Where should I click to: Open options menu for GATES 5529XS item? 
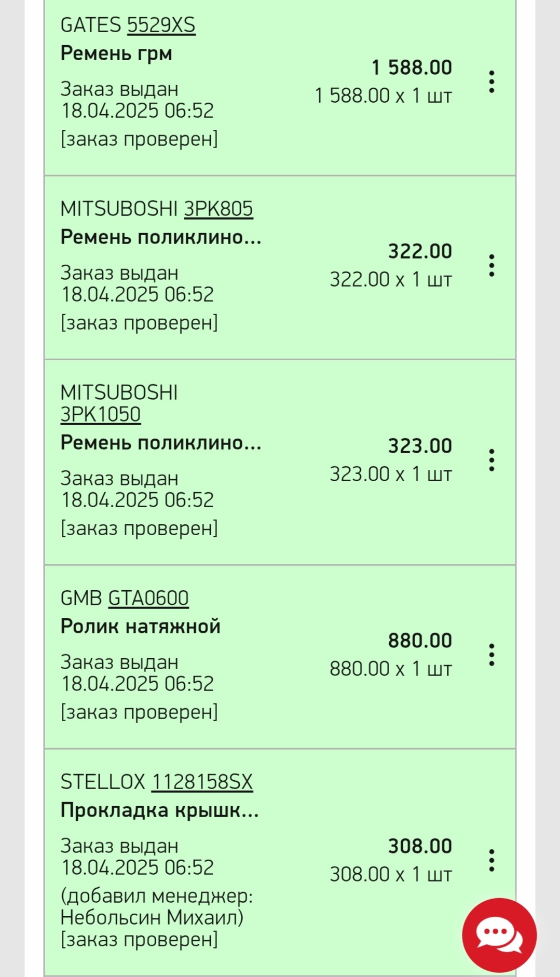click(491, 82)
